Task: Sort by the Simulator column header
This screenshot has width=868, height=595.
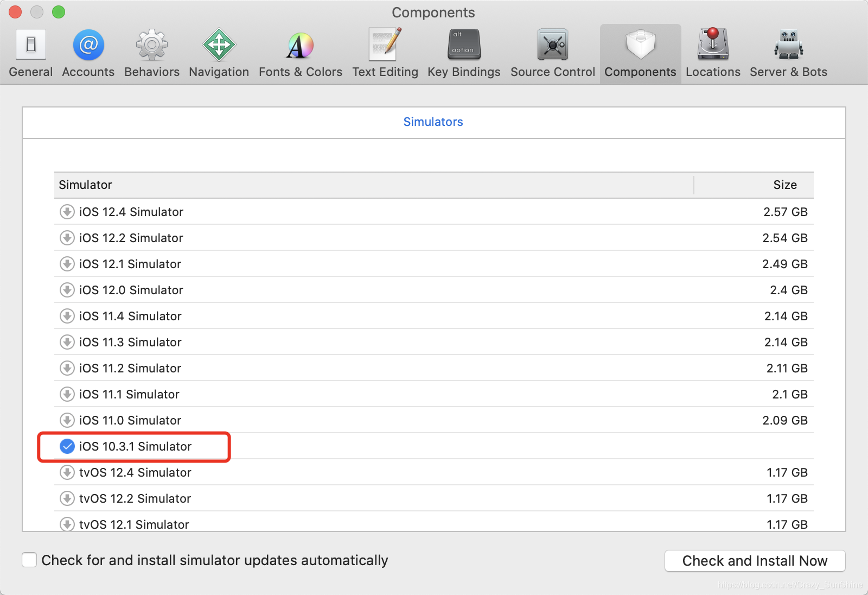Action: coord(374,185)
